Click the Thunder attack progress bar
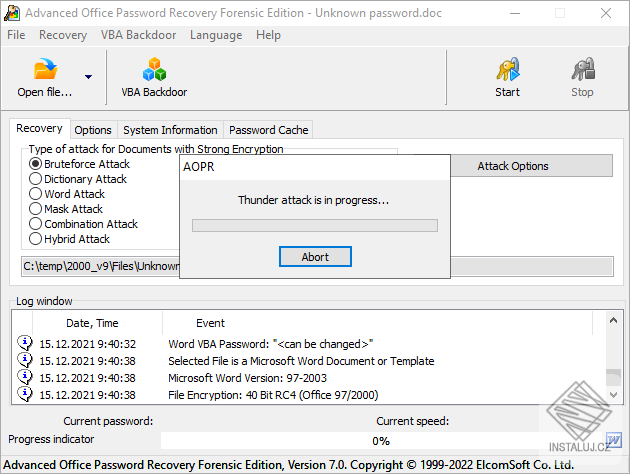 (315, 225)
